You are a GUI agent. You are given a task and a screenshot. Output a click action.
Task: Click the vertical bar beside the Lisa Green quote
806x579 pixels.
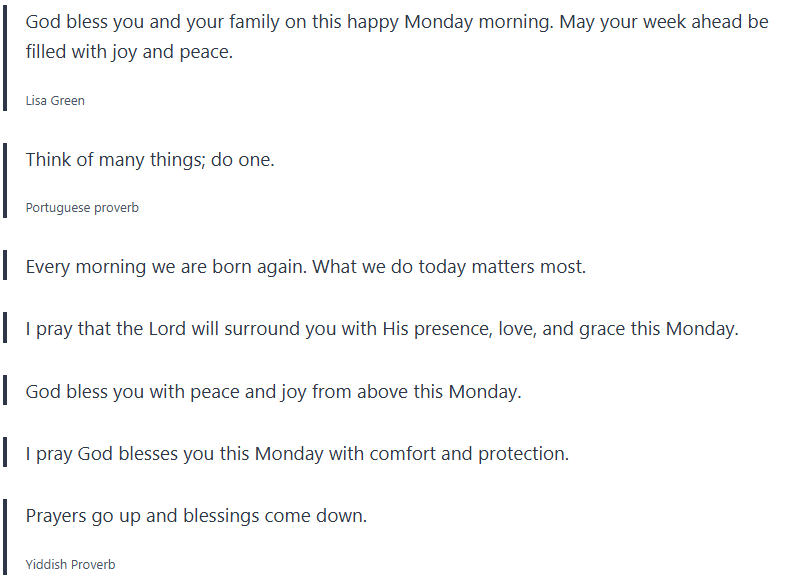click(x=5, y=58)
